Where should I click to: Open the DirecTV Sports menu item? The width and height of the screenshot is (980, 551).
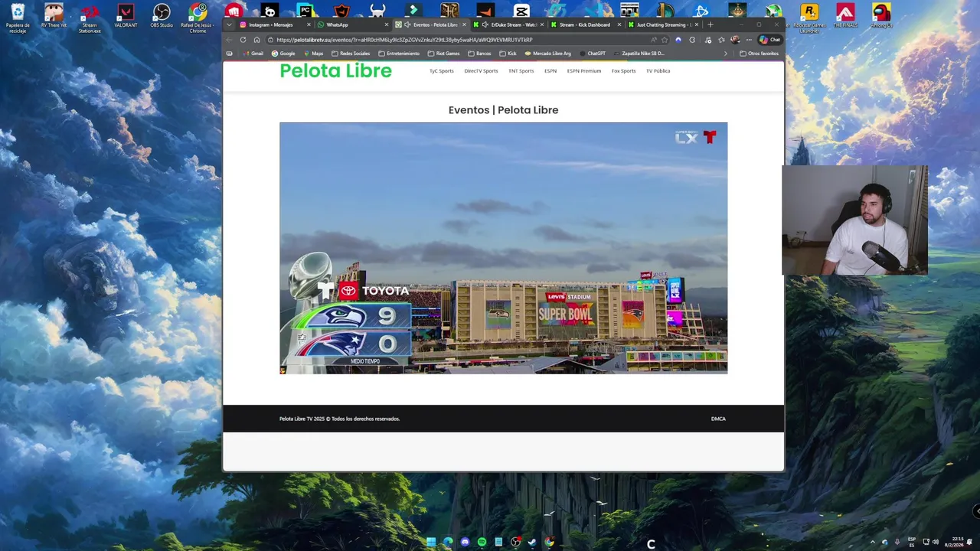point(481,71)
